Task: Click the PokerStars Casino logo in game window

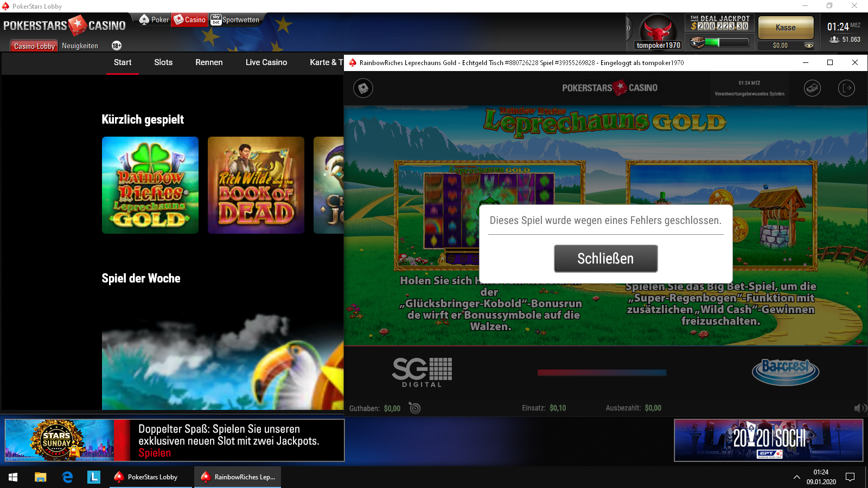Action: tap(610, 88)
